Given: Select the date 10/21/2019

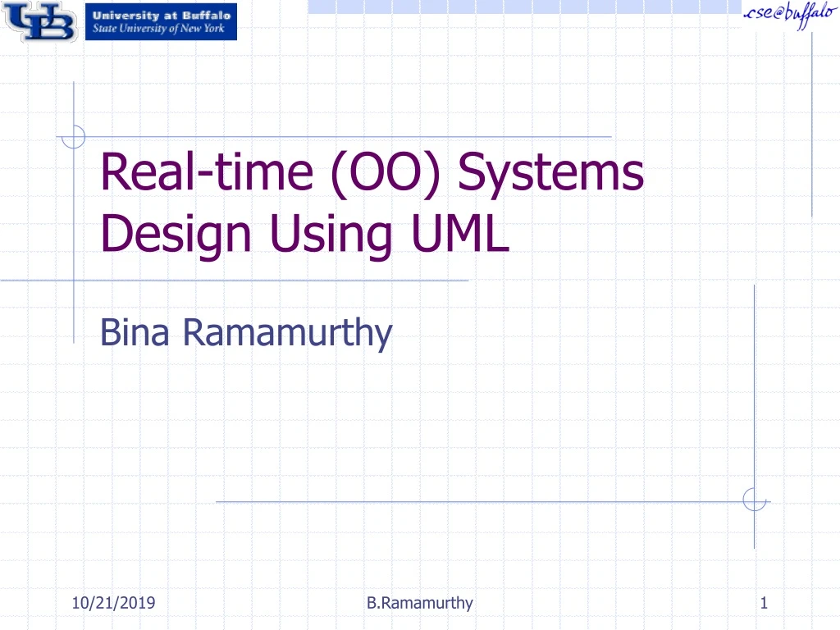Looking at the screenshot, I should click(x=113, y=601).
